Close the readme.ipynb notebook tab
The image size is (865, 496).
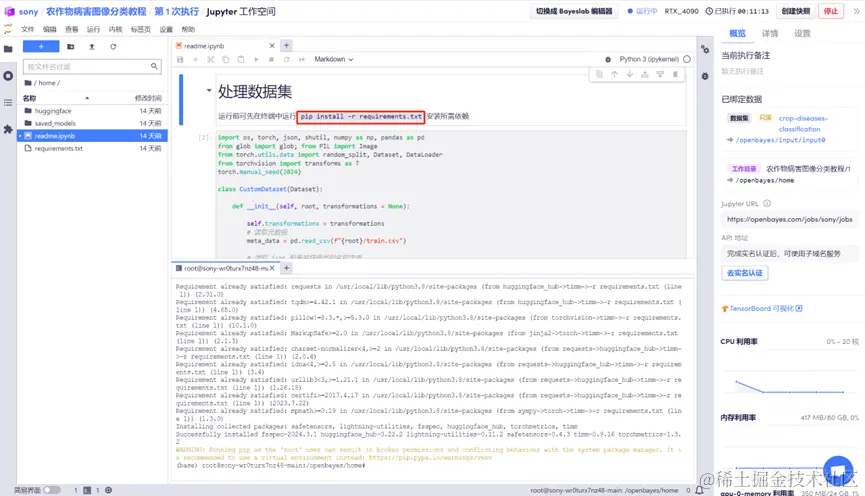pyautogui.click(x=272, y=46)
